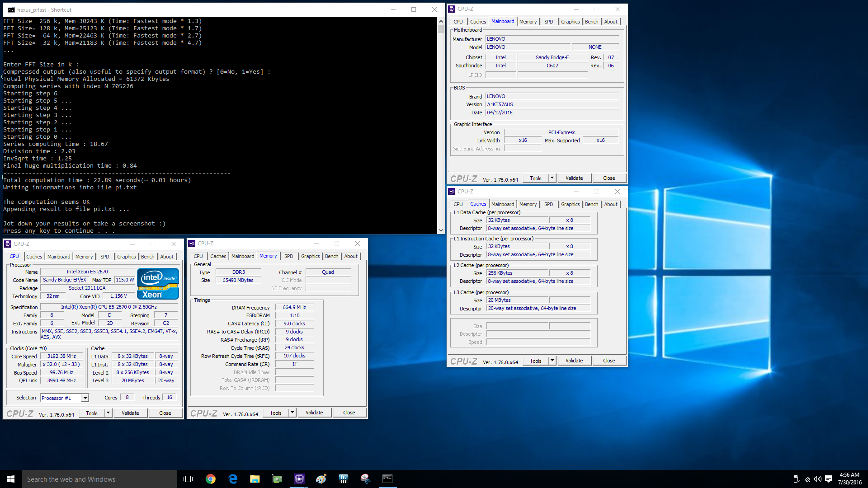The width and height of the screenshot is (868, 488).
Task: Click the title icon of Mainboard CPU-Z window
Action: tap(452, 9)
